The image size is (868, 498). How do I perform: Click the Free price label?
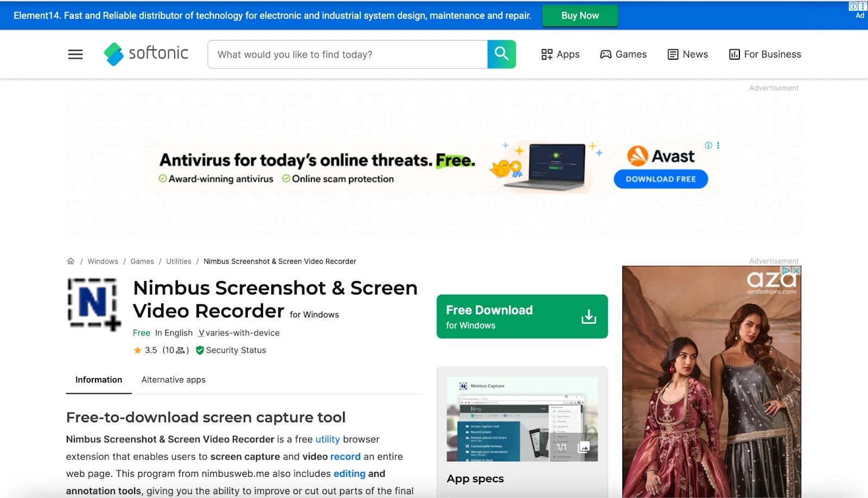142,333
